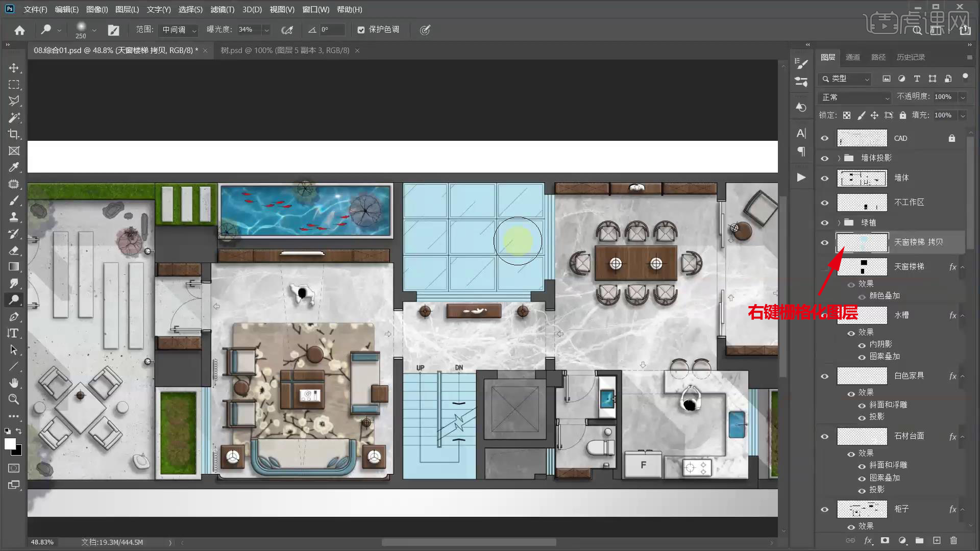The height and width of the screenshot is (551, 980).
Task: Select the Zoom tool
Action: point(14,399)
